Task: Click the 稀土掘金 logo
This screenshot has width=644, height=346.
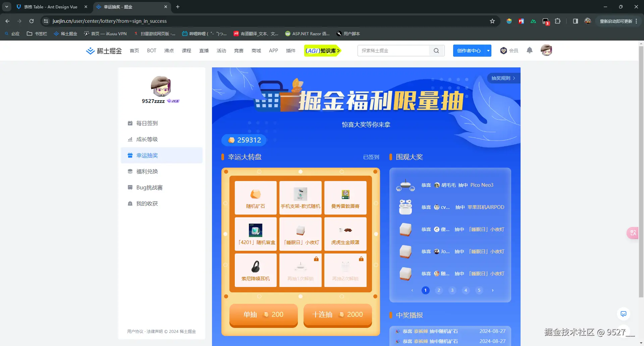Action: [103, 51]
